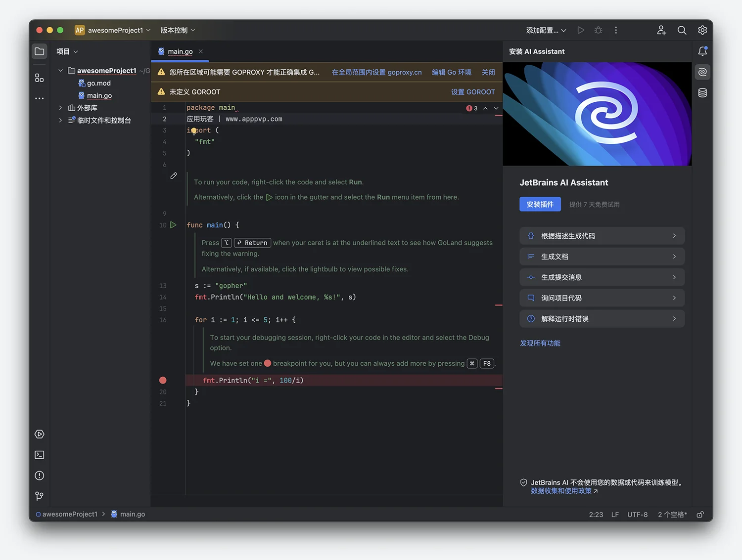This screenshot has height=560, width=742.
Task: Click the 编辑 Go 环境 link
Action: tap(452, 72)
